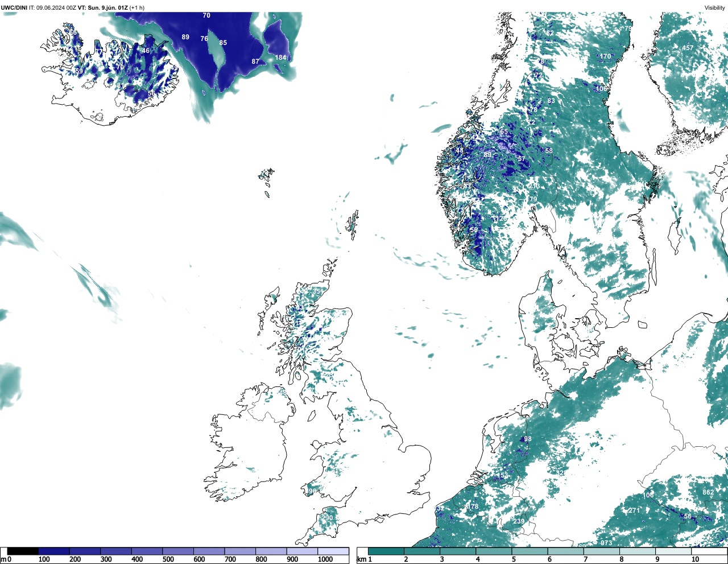Click the '271' value over Germany

click(634, 511)
